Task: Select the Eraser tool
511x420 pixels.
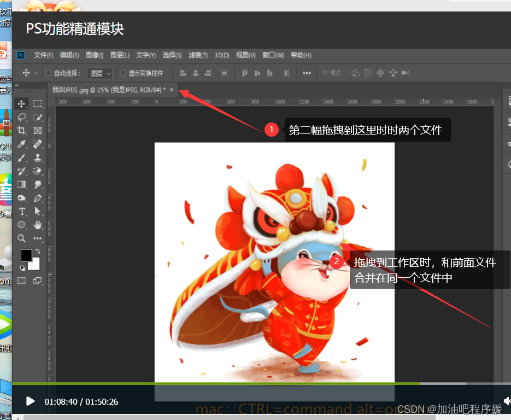Action: 38,171
